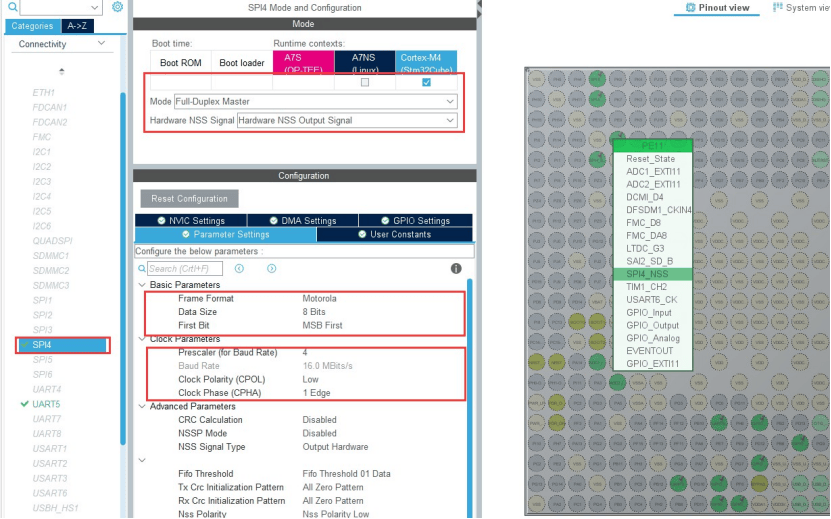Click the parameter search input field
Screen dimensions: 831x519
point(185,269)
